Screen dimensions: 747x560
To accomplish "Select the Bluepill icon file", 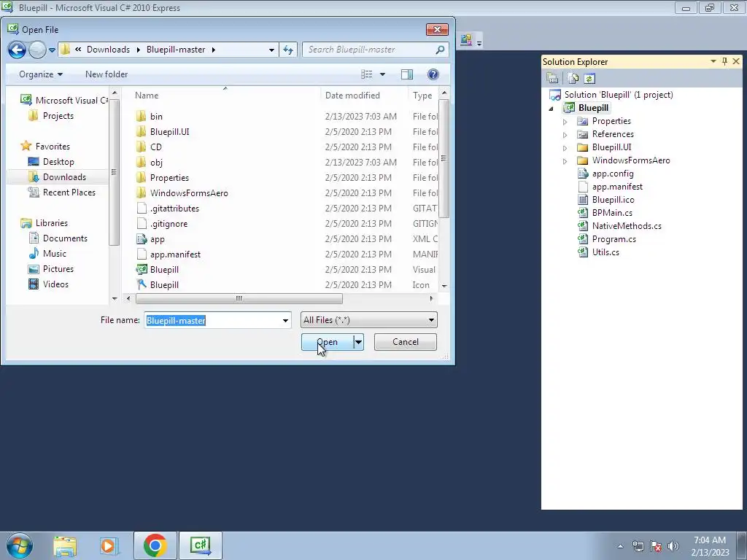I will click(158, 285).
